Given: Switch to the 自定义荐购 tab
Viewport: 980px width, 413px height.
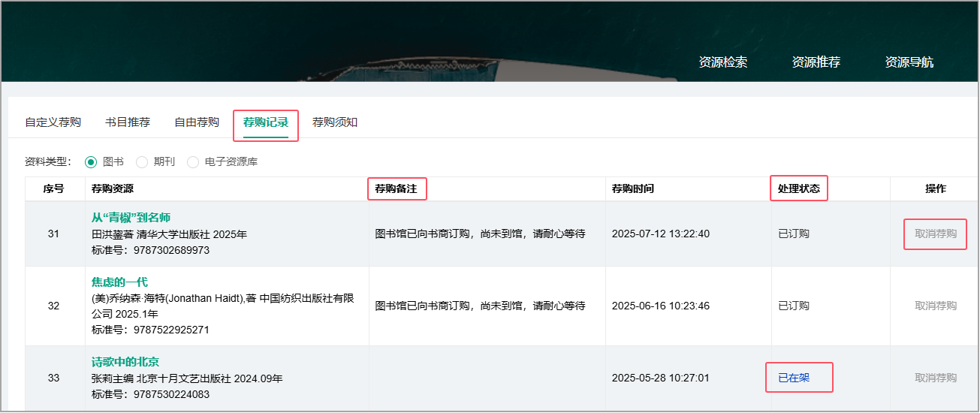Looking at the screenshot, I should click(x=53, y=122).
